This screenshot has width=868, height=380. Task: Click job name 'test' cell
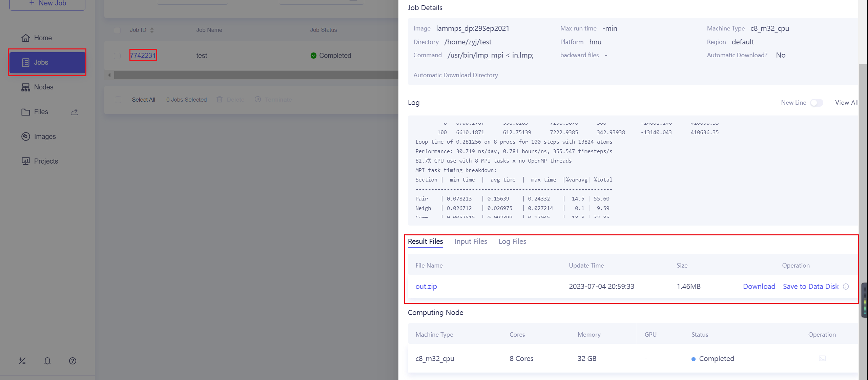pyautogui.click(x=202, y=56)
